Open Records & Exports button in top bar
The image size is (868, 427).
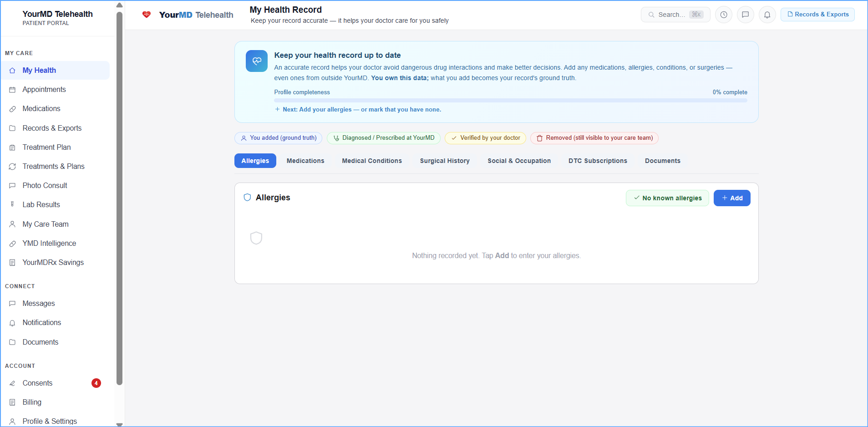pyautogui.click(x=817, y=15)
